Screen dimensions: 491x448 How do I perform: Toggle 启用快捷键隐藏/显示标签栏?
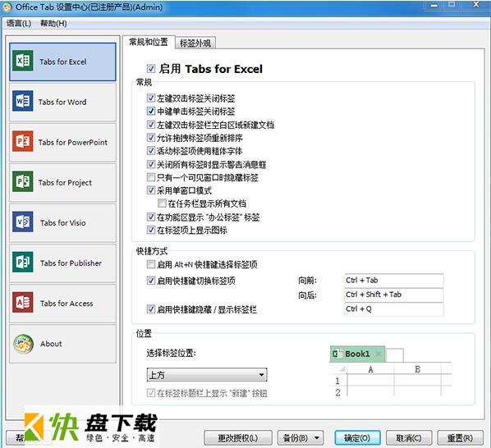pos(150,309)
